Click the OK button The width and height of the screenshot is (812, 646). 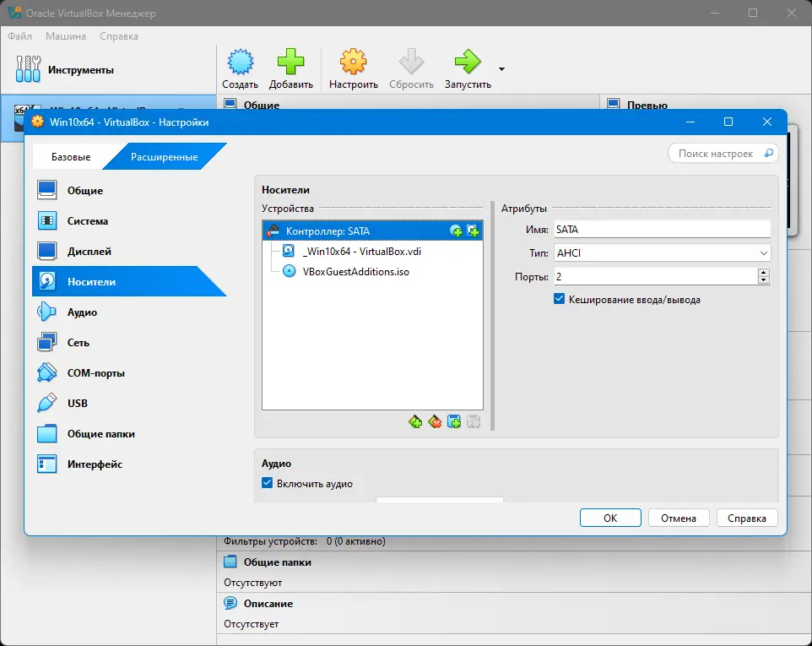(x=610, y=518)
